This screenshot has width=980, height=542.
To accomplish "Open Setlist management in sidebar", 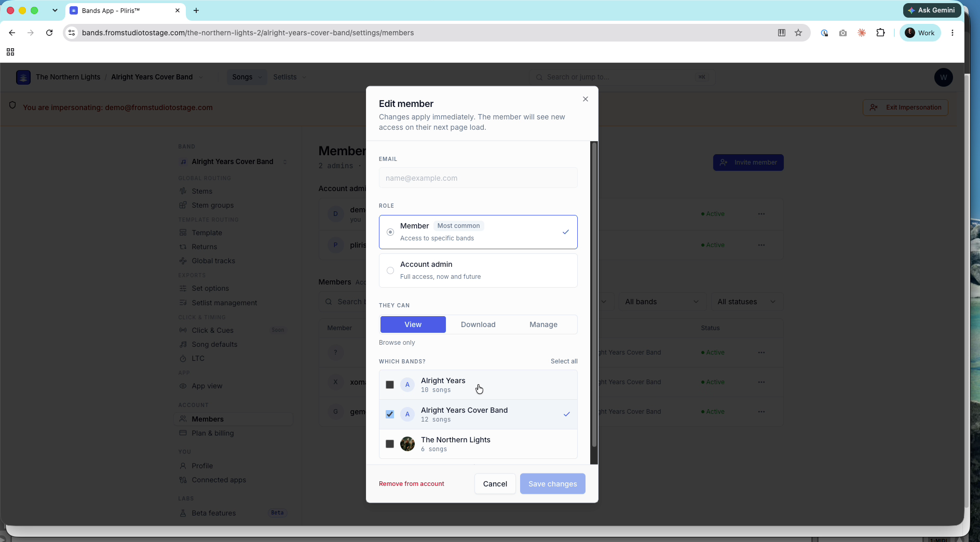I will point(224,303).
